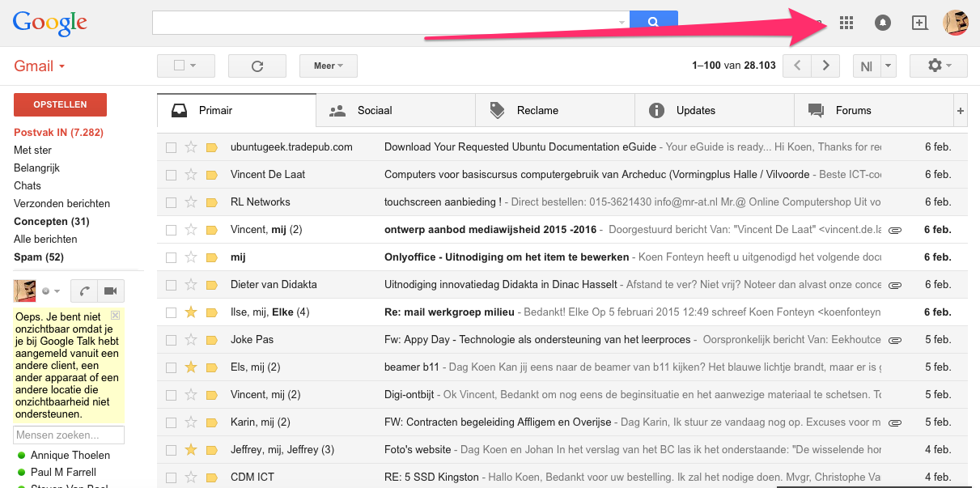
Task: Unstar the Els, mij beamer b11 message
Action: [x=191, y=367]
